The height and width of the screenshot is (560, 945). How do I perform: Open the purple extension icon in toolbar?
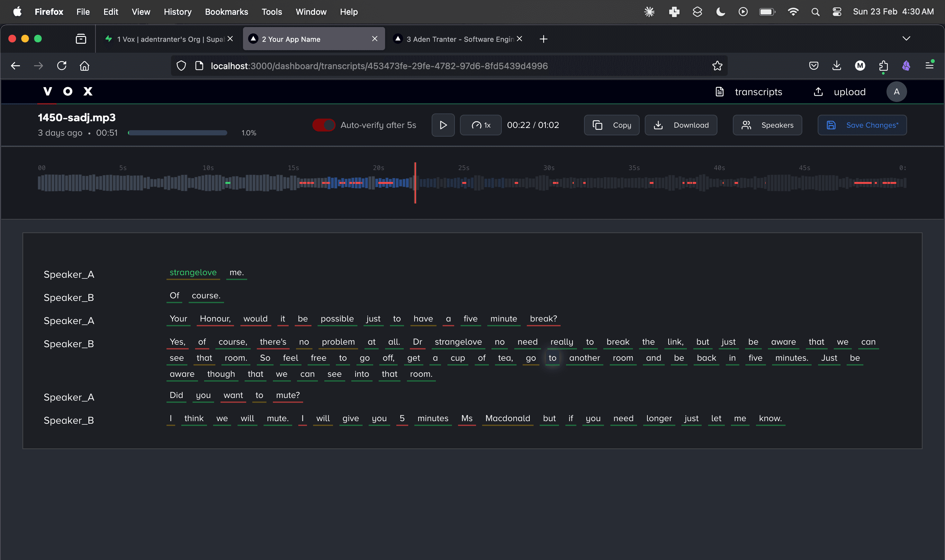click(906, 66)
